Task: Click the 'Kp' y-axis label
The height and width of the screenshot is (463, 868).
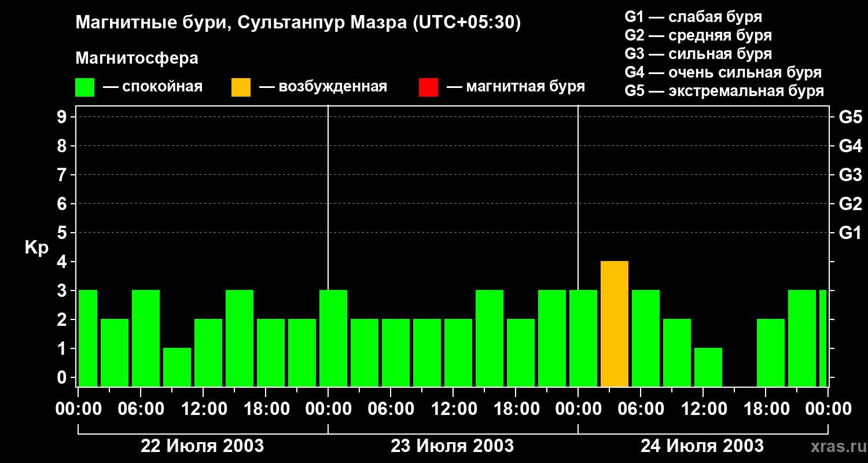Action: click(36, 248)
